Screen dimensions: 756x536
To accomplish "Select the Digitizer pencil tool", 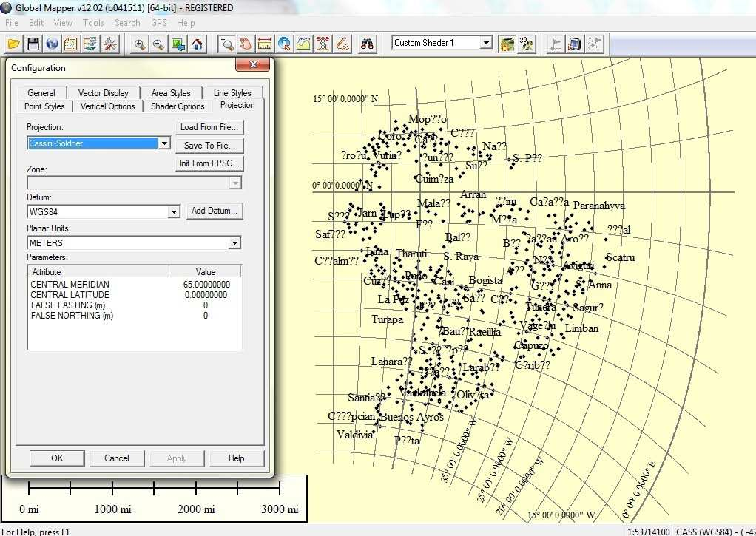I will click(x=342, y=44).
